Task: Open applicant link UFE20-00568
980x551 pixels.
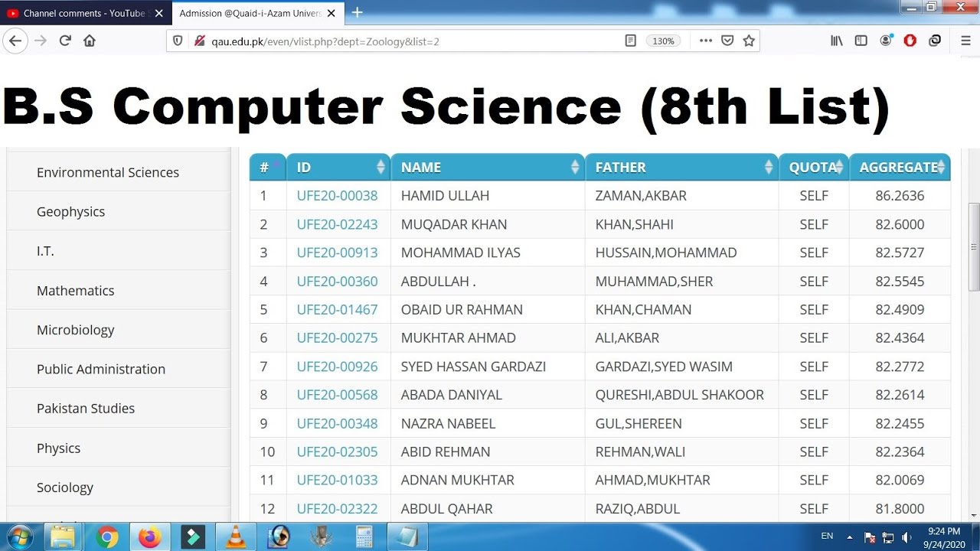Action: click(337, 395)
